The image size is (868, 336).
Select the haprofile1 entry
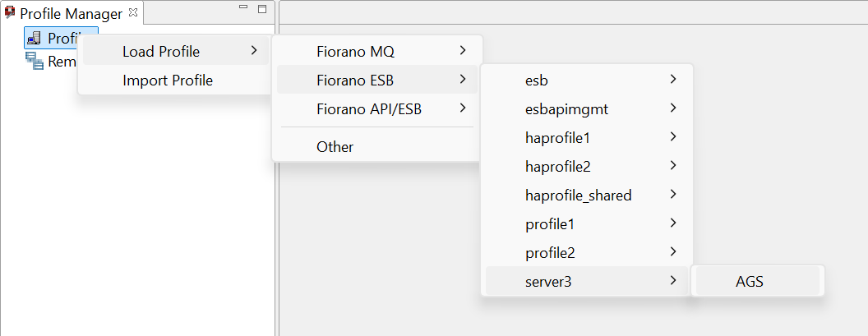click(x=587, y=137)
